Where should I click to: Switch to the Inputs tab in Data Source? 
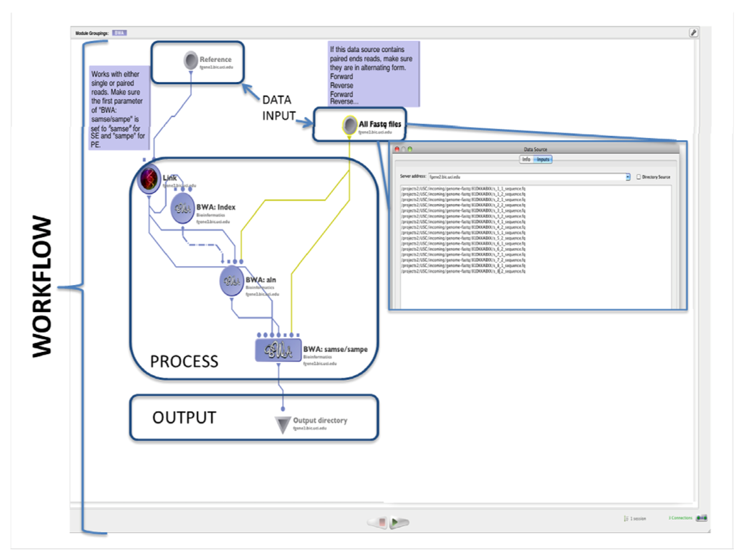click(543, 159)
